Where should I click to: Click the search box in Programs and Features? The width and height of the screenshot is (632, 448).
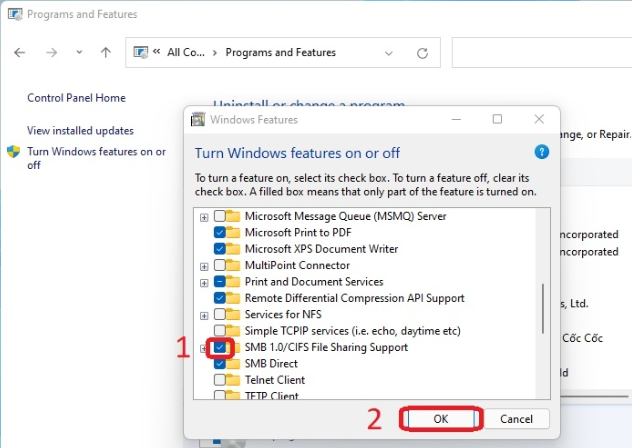pos(542,52)
